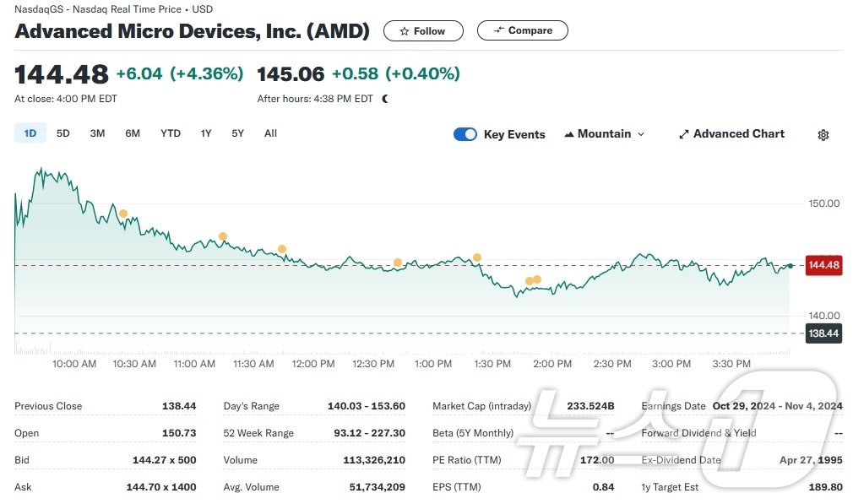Expand the chevron beside Mountain
Image resolution: width=853 pixels, height=504 pixels.
[x=640, y=133]
